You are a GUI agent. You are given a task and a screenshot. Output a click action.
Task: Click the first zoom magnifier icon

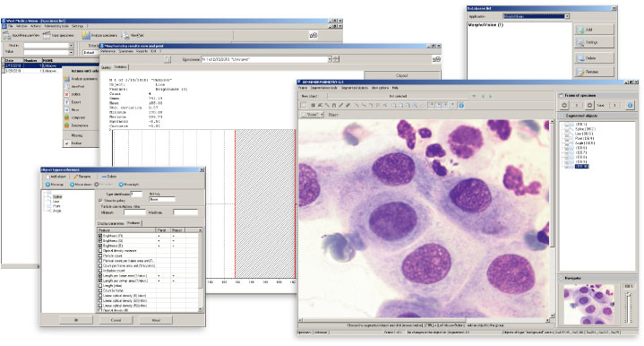pos(393,106)
